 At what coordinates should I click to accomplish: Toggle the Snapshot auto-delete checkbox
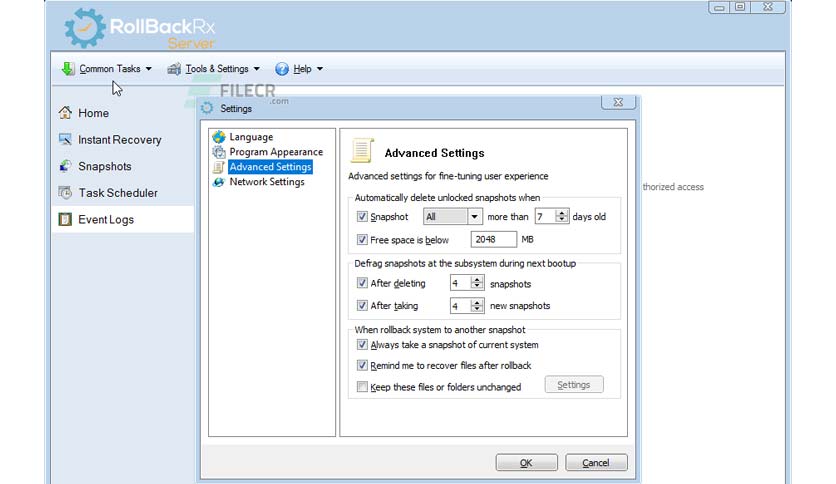[x=362, y=216]
